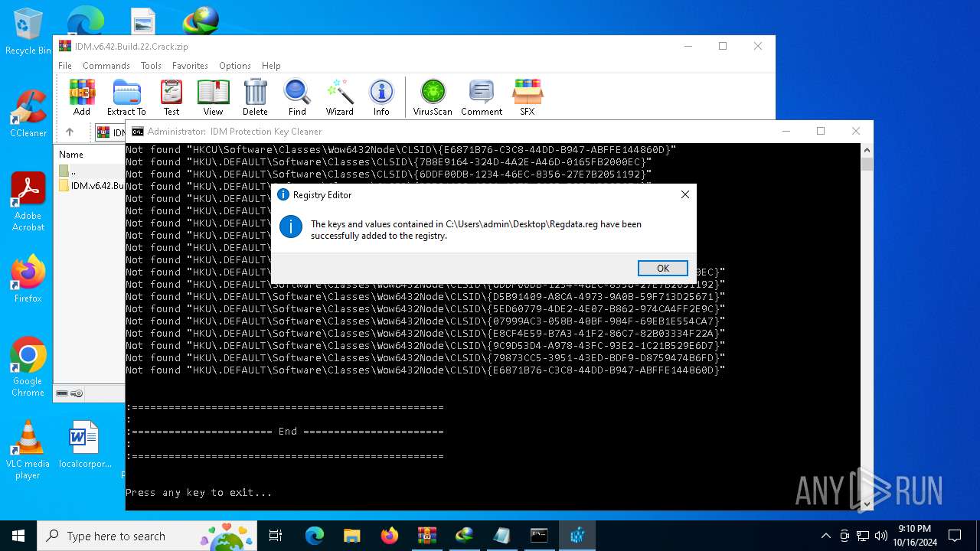Click the volume speaker tray icon
This screenshot has width=980, height=551.
[880, 536]
